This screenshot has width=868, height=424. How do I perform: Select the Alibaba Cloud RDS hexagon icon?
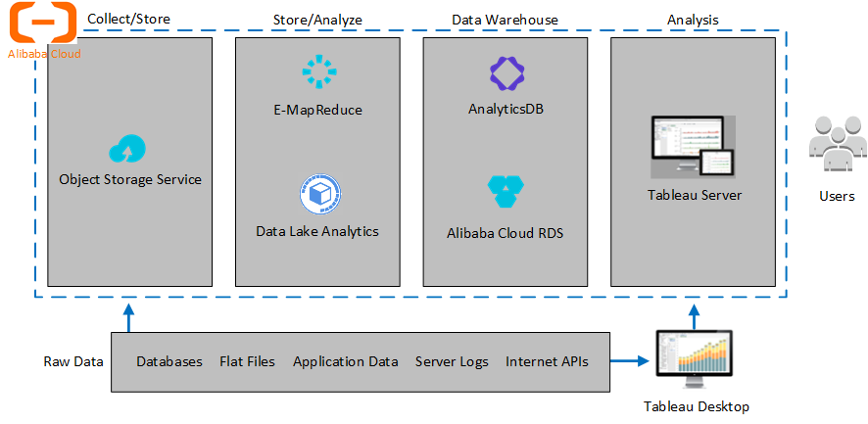pos(506,191)
